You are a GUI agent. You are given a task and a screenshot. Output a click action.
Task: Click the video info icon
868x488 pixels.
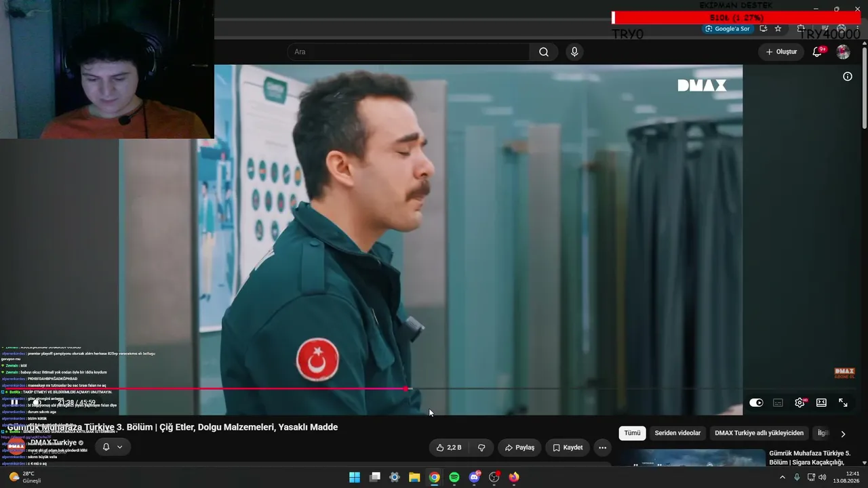pyautogui.click(x=847, y=77)
